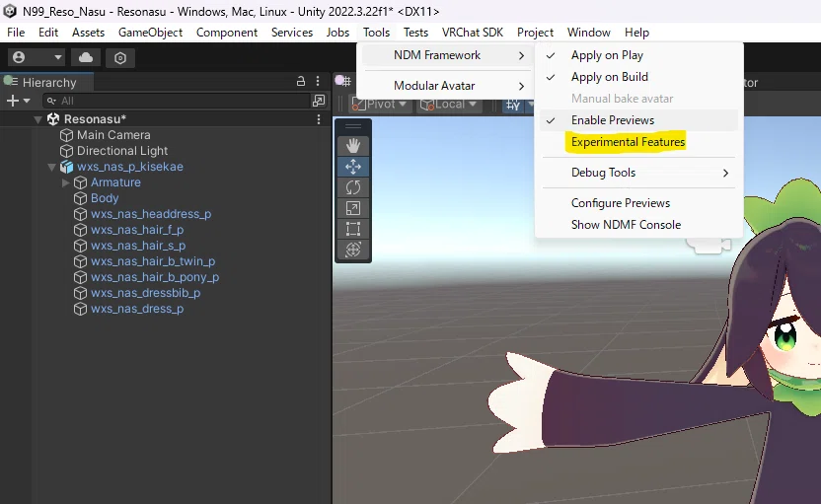Open the Pivot dropdown
Screen dimensions: 821x504
coord(380,105)
